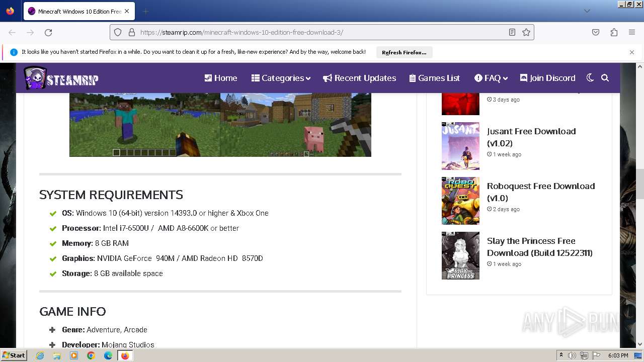The image size is (644, 362).
Task: Click the 'Memory: 8 GB RAM' line
Action: (x=96, y=243)
